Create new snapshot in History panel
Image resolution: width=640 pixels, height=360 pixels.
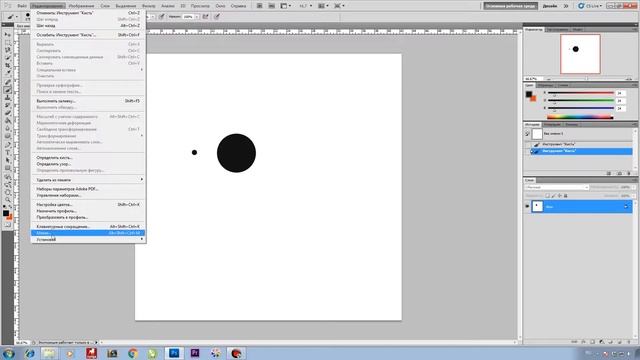pos(619,173)
